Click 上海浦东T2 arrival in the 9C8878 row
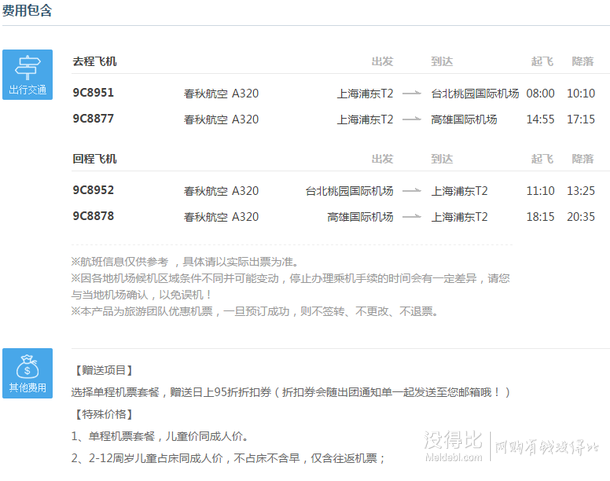The width and height of the screenshot is (610, 481). (459, 217)
